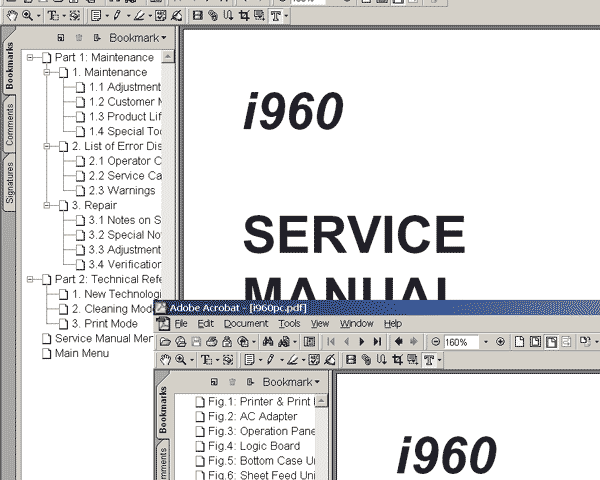Open Bookmark dropdown menu in background window
The height and width of the screenshot is (480, 600).
(138, 38)
